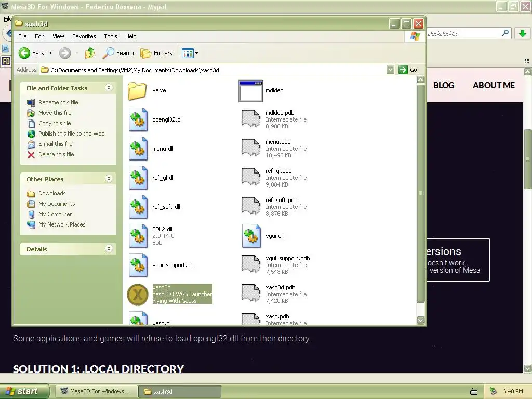Viewport: 532px width, 399px height.
Task: Open the File menu in xash3d window
Action: click(22, 36)
